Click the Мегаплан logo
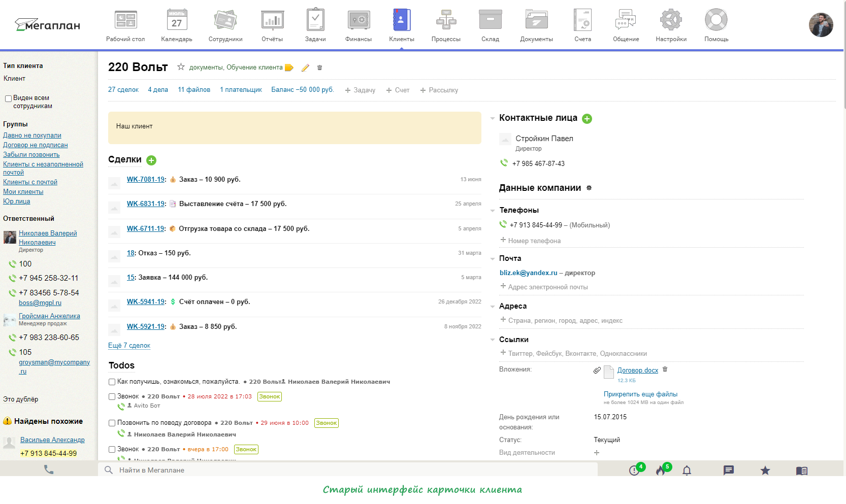 pos(47,24)
